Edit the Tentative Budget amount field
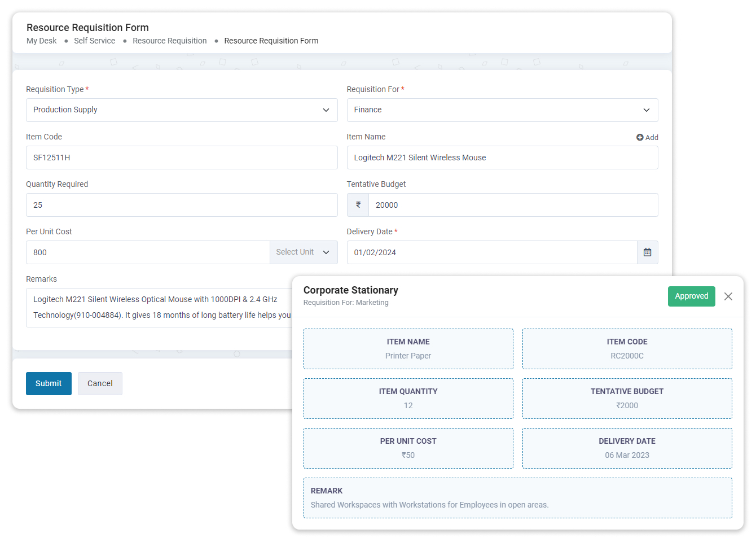Viewport: 756px width, 542px height. tap(512, 205)
